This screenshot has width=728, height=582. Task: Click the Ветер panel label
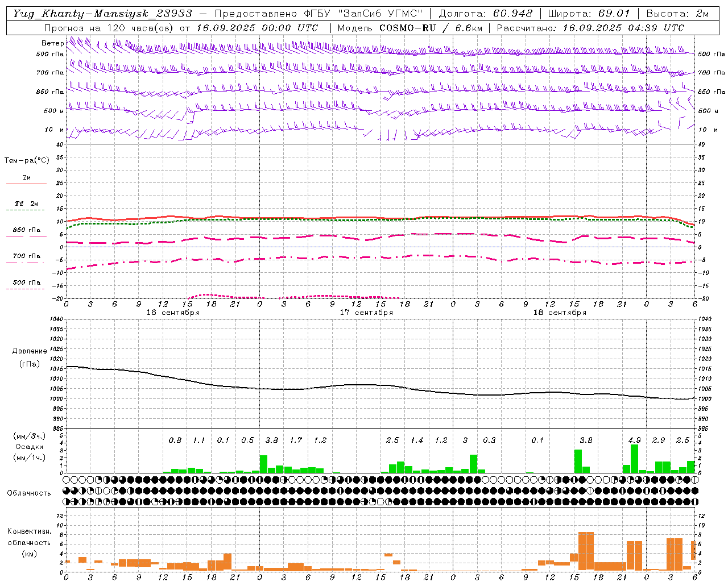pyautogui.click(x=52, y=43)
